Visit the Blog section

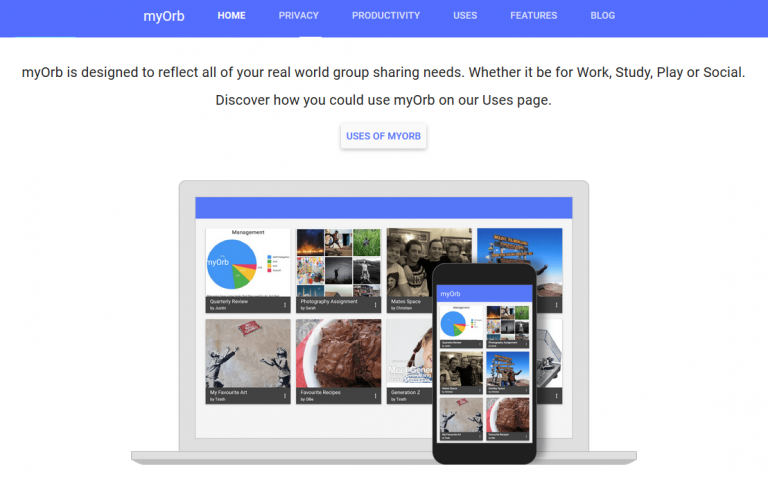(603, 16)
